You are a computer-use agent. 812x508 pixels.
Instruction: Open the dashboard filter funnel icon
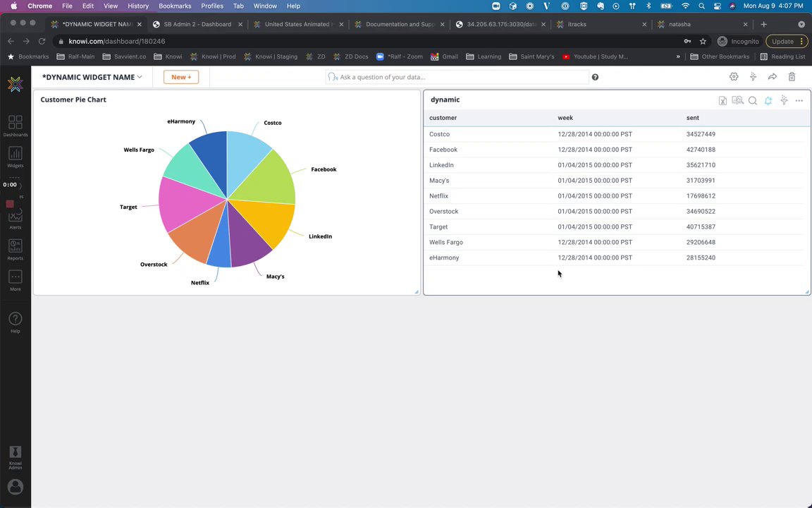[753, 77]
